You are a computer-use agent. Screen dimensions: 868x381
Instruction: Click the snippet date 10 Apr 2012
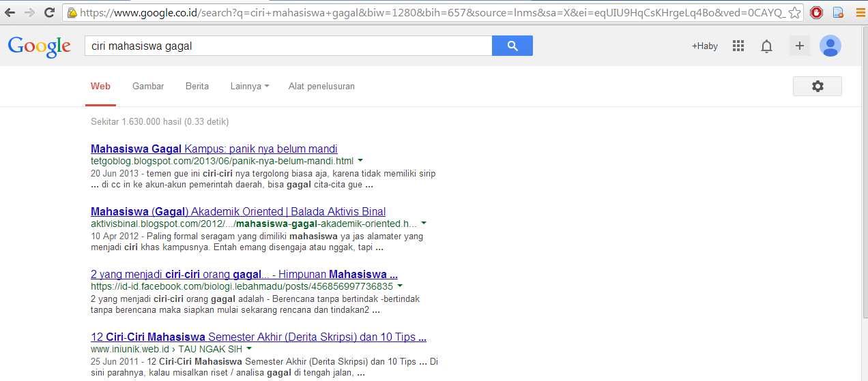115,236
